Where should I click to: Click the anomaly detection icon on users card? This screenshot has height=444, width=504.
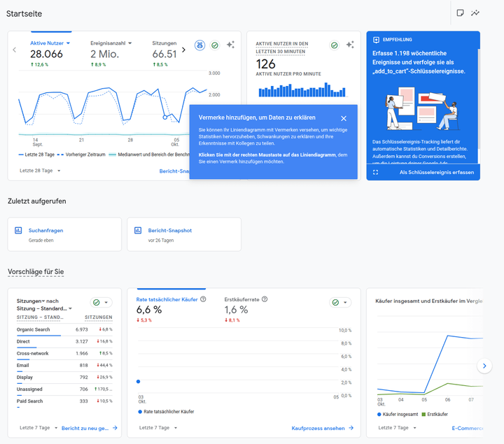pyautogui.click(x=199, y=45)
